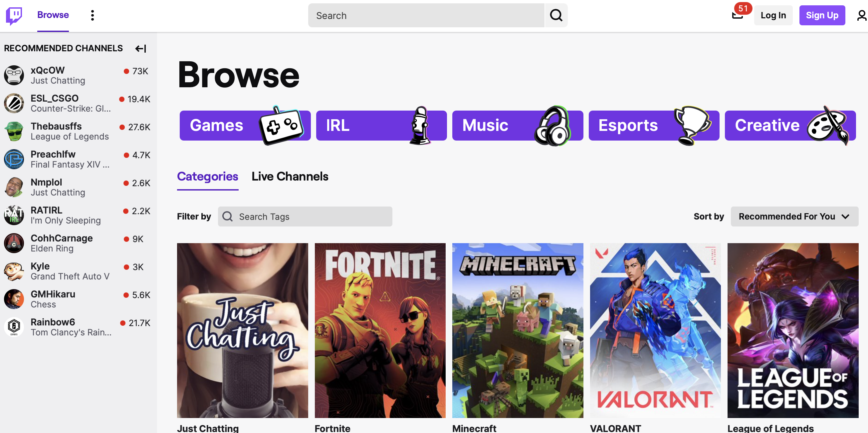868x433 pixels.
Task: Open the notifications inbox with 51 badge
Action: pyautogui.click(x=738, y=15)
